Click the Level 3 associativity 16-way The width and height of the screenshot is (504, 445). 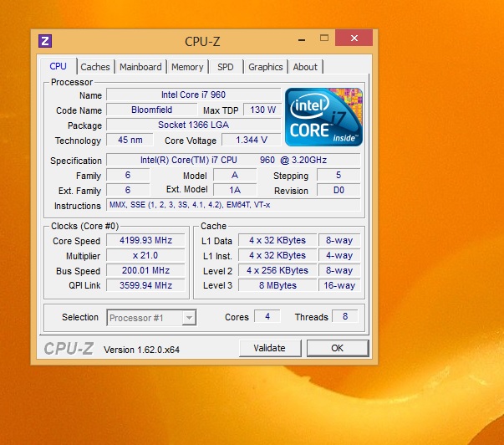[x=339, y=285]
